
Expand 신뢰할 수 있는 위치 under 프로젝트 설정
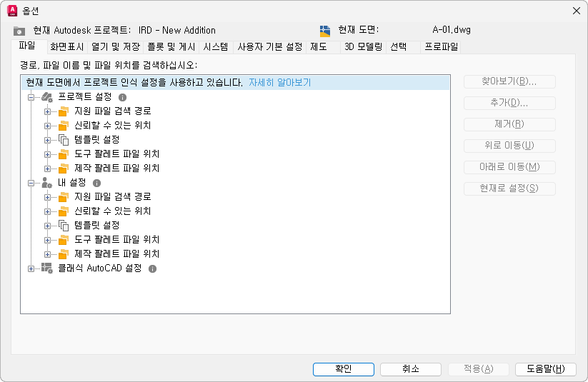[x=47, y=126]
